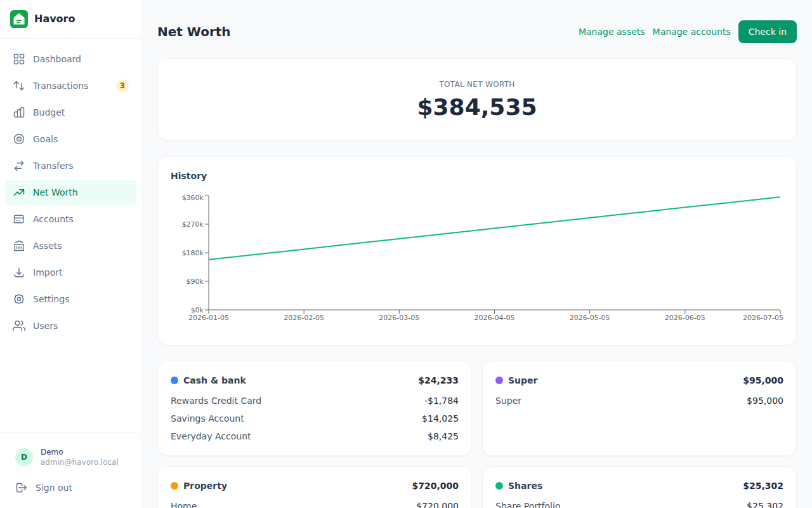812x508 pixels.
Task: Click the admin@havoro.local email
Action: click(79, 462)
